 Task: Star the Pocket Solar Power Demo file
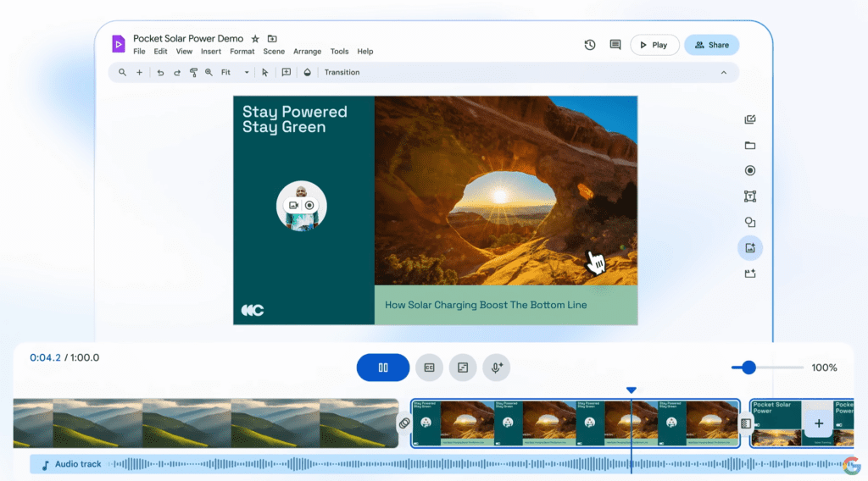pyautogui.click(x=255, y=39)
